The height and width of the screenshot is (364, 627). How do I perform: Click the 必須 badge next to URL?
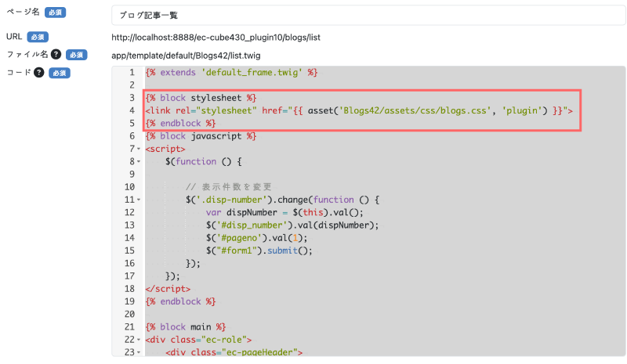(x=38, y=37)
